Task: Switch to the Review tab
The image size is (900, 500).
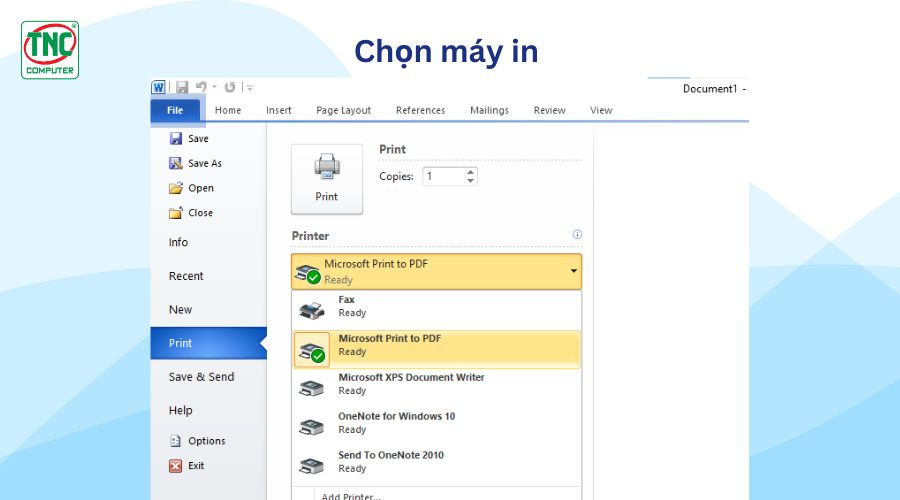Action: coord(549,110)
